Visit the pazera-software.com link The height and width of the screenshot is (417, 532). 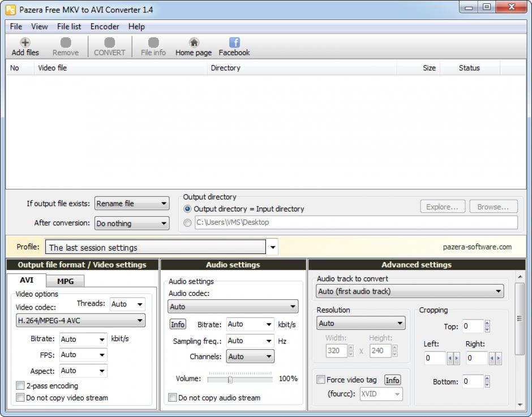(x=477, y=247)
